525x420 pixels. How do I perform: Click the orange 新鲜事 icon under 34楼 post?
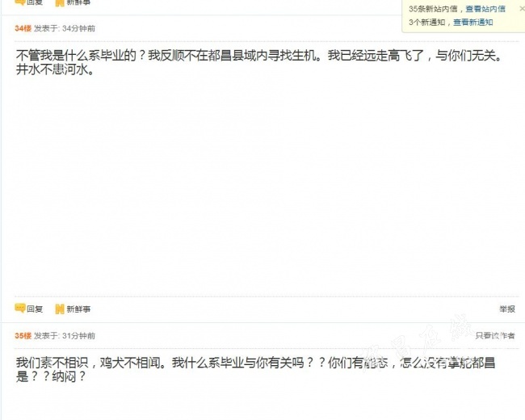(60, 309)
